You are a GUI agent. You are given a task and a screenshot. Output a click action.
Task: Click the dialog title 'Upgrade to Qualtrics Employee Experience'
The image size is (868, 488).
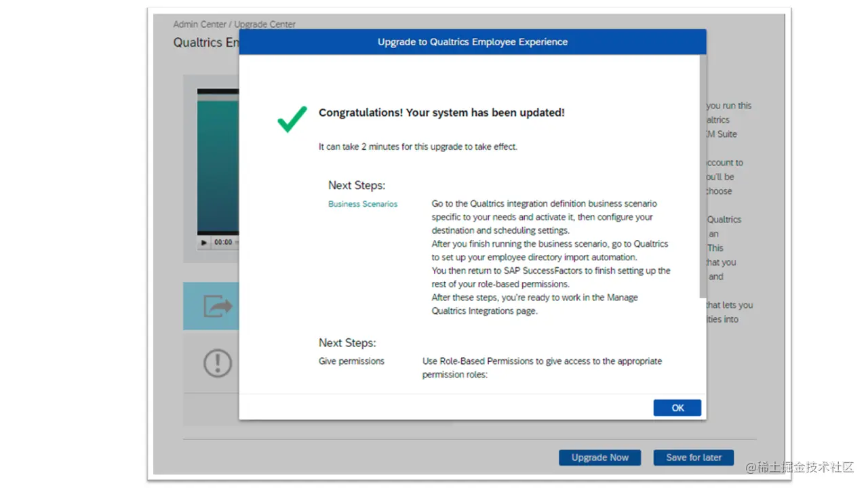[x=473, y=42]
